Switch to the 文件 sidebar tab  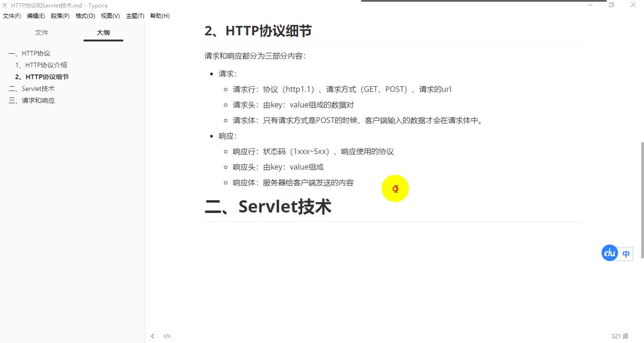point(41,32)
